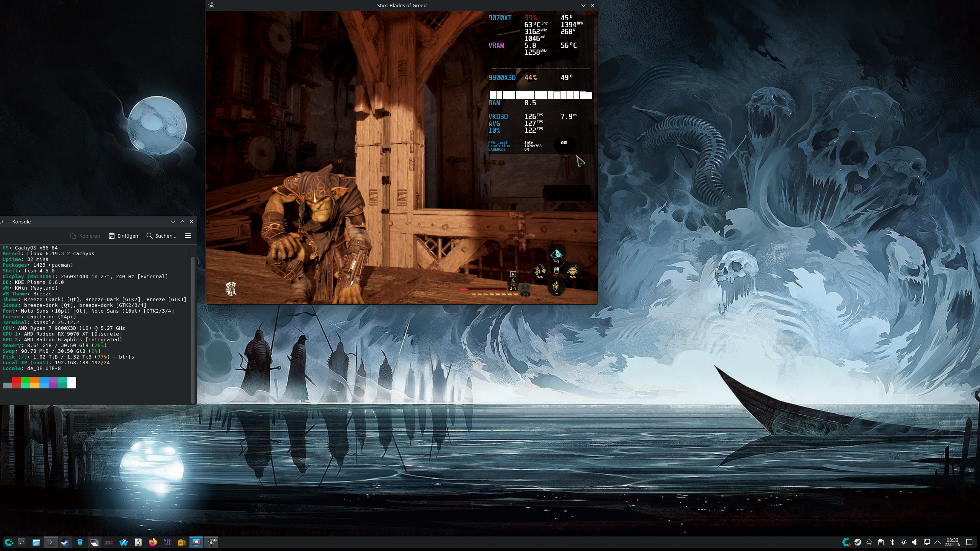Open Steam from the taskbar launcher
This screenshot has width=980, height=551.
tap(65, 542)
